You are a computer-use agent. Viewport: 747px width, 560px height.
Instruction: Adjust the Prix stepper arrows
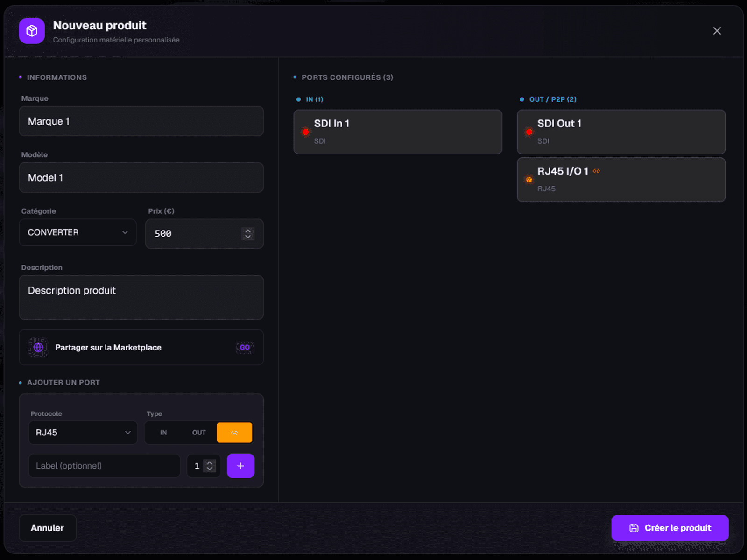pos(248,234)
